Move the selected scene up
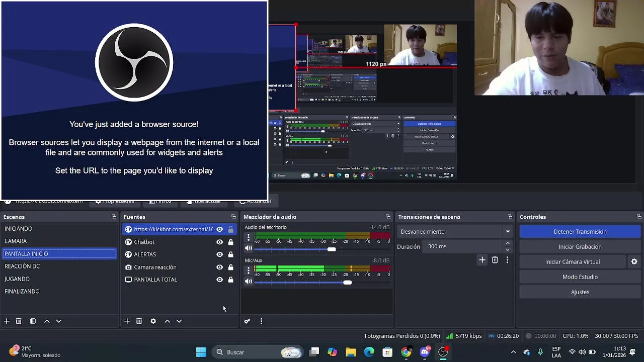The height and width of the screenshot is (362, 644). (47, 321)
